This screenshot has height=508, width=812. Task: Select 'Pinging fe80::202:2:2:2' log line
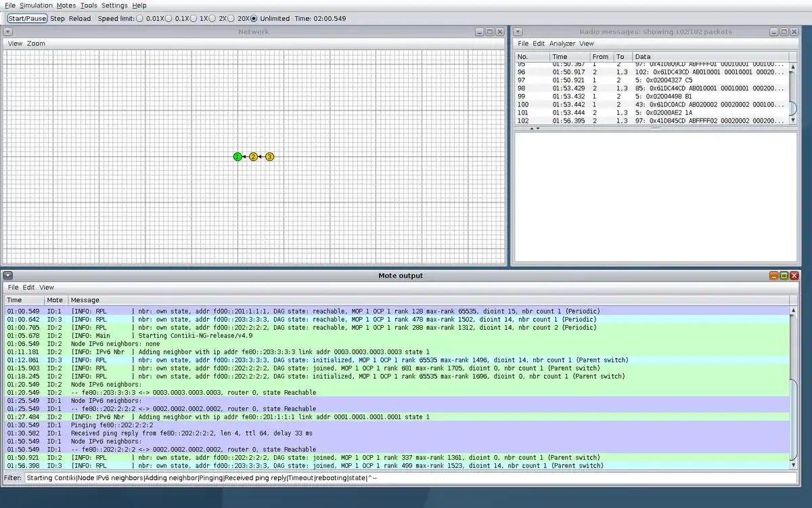pyautogui.click(x=397, y=425)
